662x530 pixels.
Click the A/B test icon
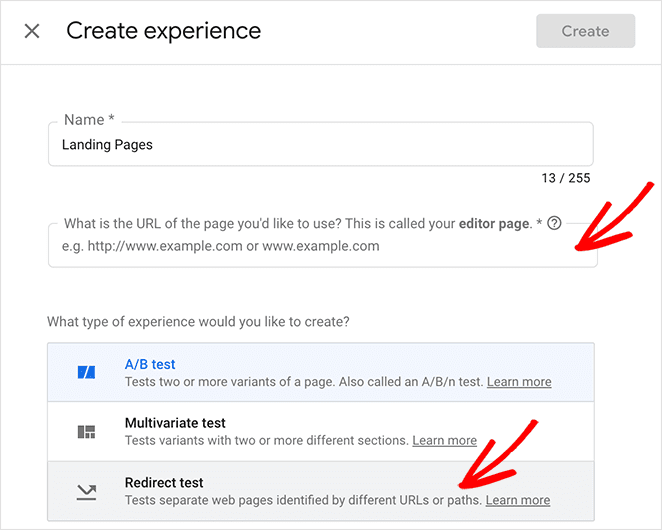(x=87, y=372)
